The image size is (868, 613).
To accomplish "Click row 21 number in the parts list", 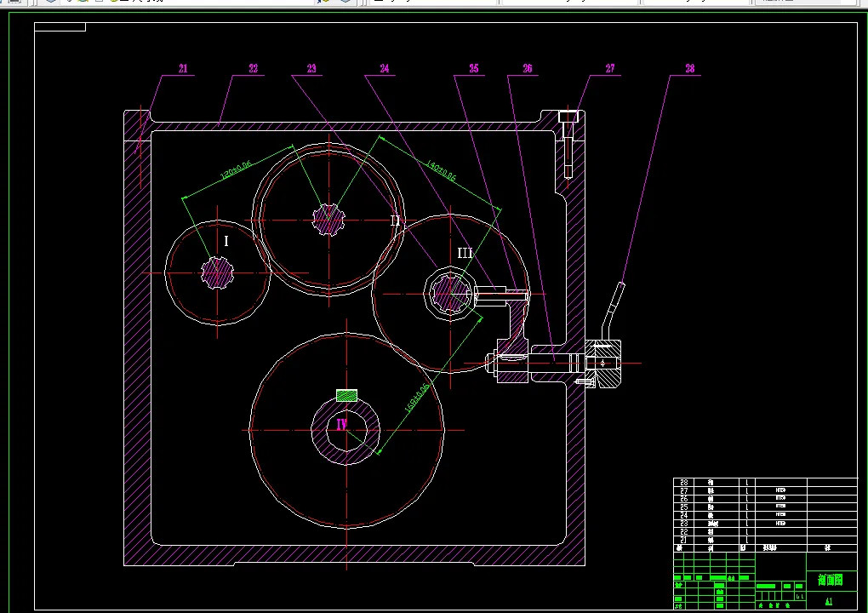I will (683, 540).
